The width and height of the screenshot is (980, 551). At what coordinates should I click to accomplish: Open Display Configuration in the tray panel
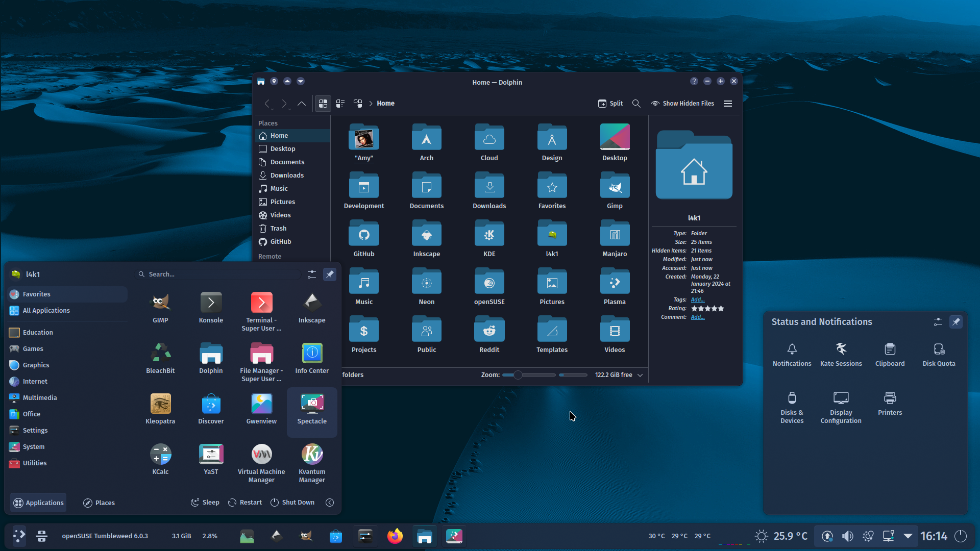[841, 408]
